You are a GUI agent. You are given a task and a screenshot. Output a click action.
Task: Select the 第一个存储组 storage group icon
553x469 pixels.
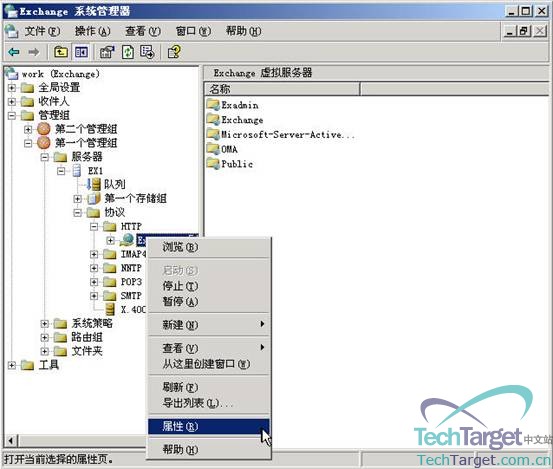(x=94, y=199)
